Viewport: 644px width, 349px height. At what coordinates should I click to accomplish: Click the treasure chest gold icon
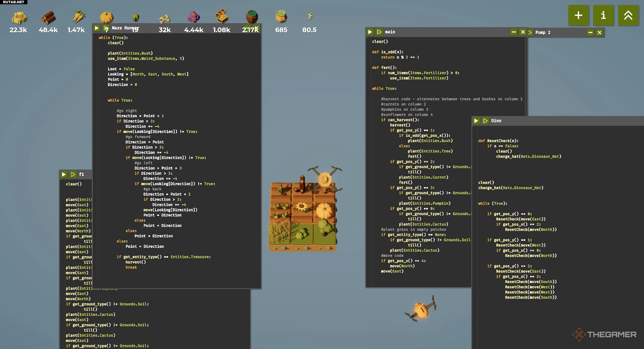pos(222,17)
